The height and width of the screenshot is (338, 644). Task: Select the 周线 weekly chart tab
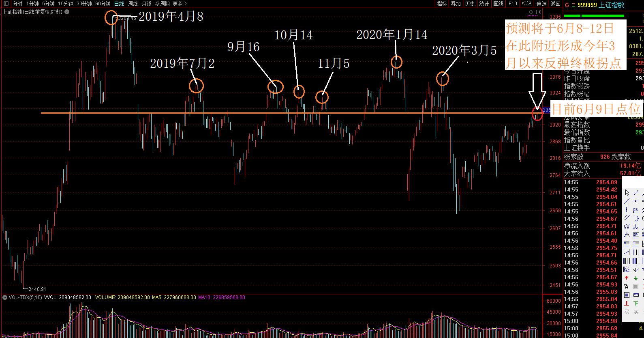[133, 4]
